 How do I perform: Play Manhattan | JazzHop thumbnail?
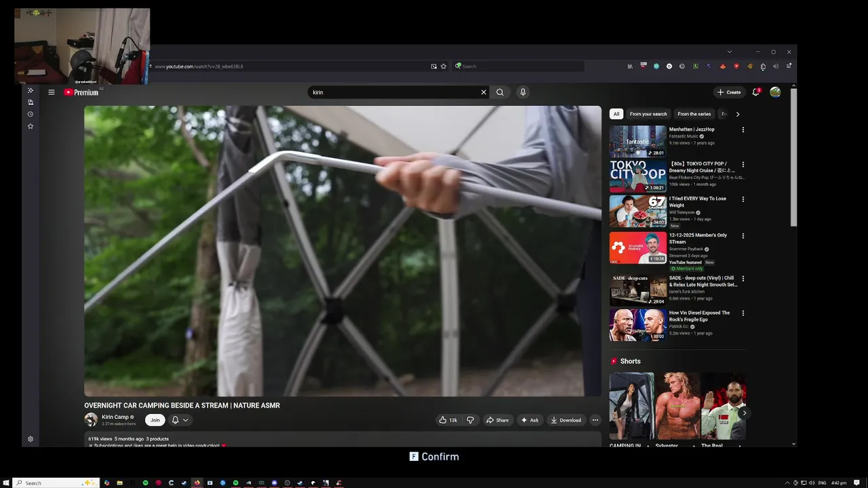(637, 142)
